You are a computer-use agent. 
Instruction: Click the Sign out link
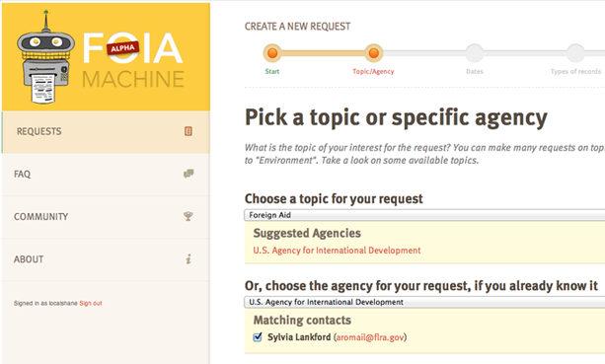(91, 303)
